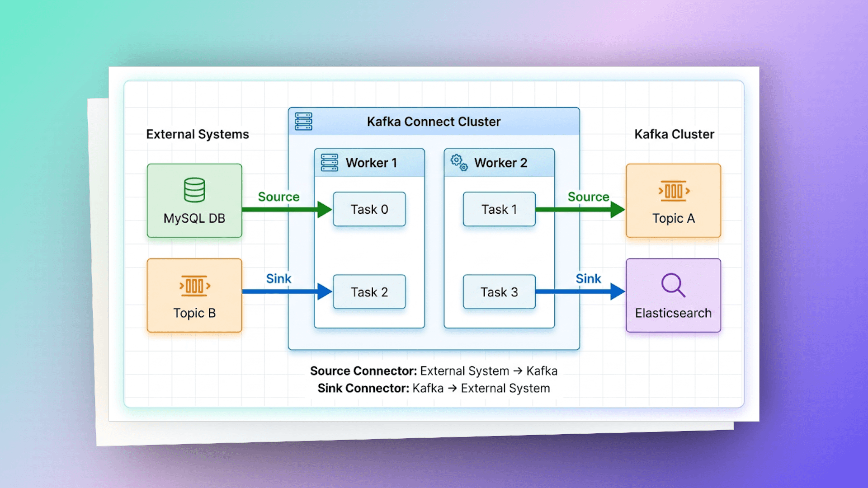The height and width of the screenshot is (488, 868).
Task: Click the Topic B queue icon
Action: (194, 286)
